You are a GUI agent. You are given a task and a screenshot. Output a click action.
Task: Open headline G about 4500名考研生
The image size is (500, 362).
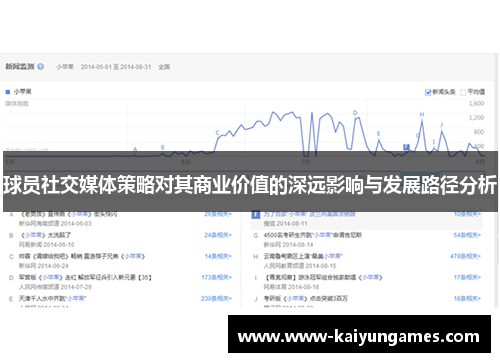pos(313,235)
